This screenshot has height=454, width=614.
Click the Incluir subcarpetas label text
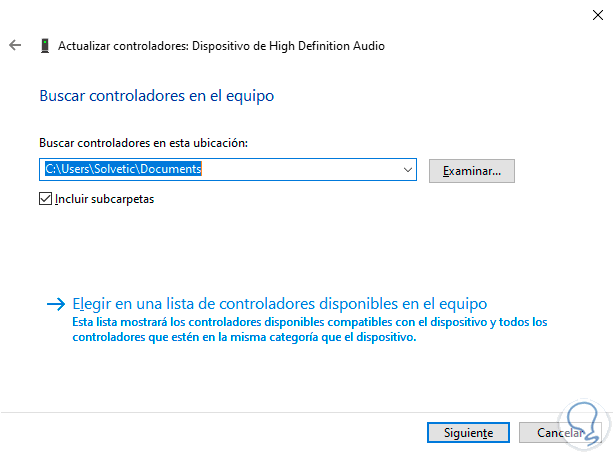[105, 198]
